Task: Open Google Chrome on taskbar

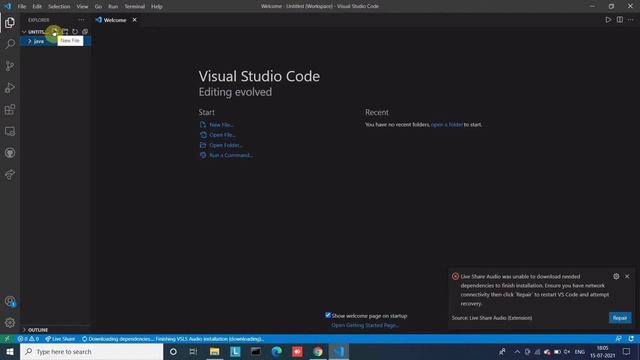Action: (318, 351)
